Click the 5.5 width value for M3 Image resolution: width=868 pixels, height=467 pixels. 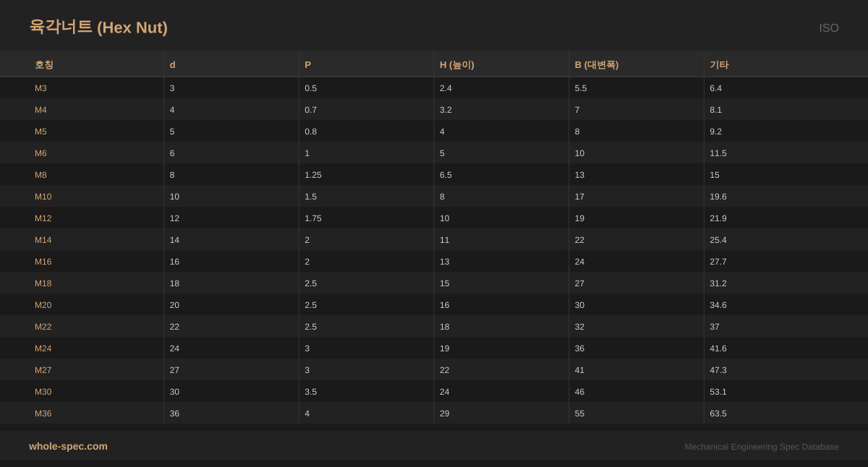(581, 88)
